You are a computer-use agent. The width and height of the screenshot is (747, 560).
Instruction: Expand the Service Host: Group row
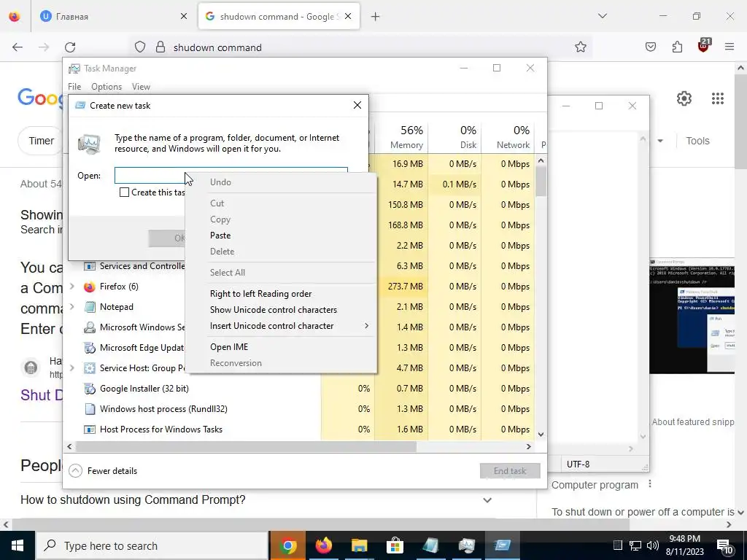[72, 368]
